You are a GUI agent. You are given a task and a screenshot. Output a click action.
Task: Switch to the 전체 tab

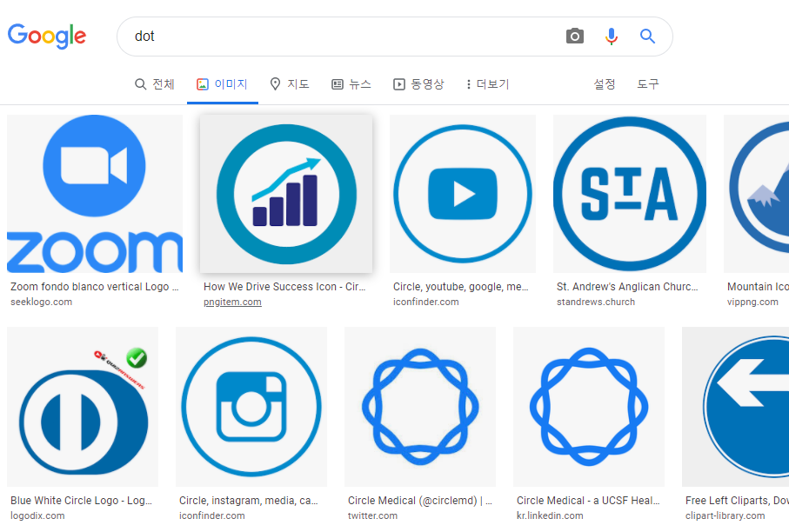pos(155,84)
